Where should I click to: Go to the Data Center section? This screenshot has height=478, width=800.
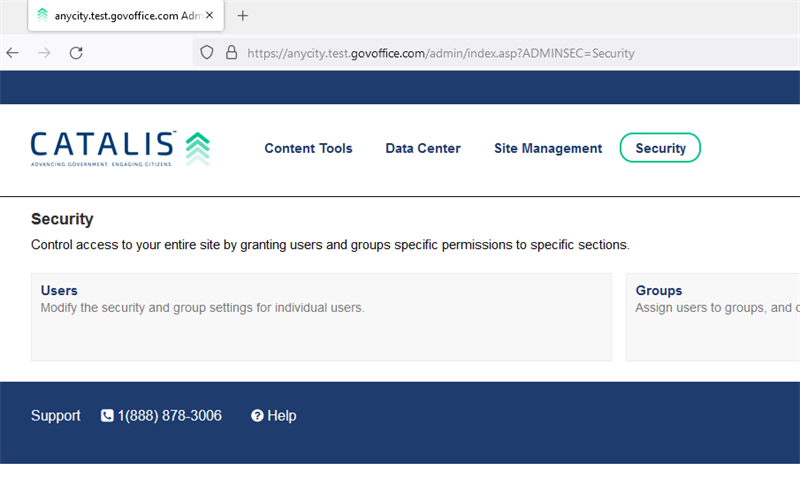coord(423,148)
